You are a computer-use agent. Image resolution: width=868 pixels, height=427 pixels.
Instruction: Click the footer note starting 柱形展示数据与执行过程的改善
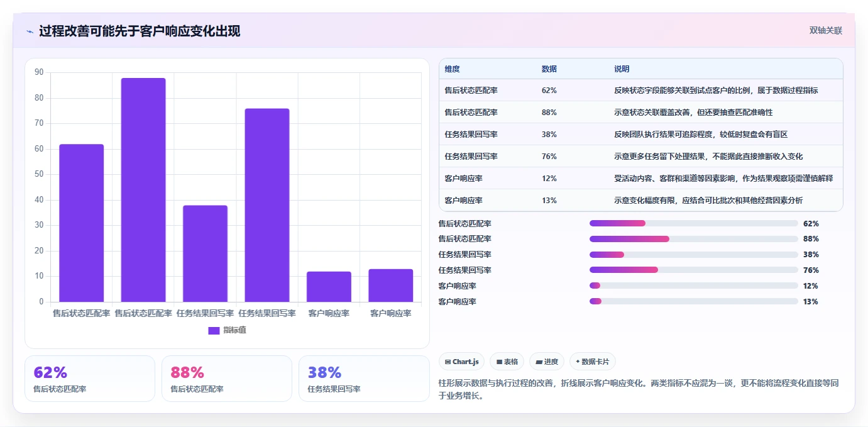click(639, 389)
